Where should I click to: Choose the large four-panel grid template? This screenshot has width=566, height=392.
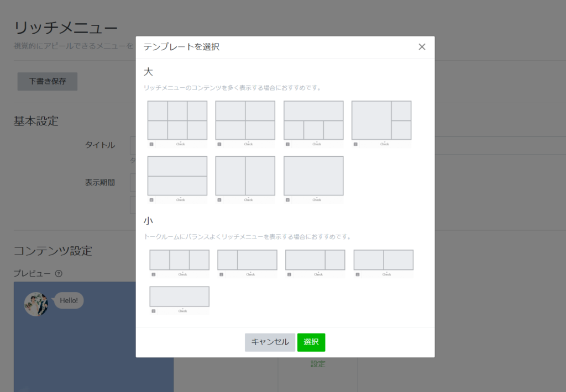point(245,120)
